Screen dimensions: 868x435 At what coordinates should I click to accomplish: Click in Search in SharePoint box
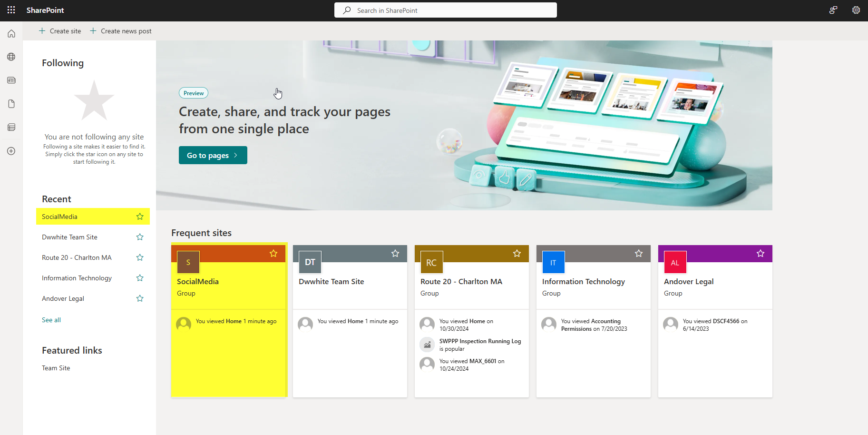(446, 10)
